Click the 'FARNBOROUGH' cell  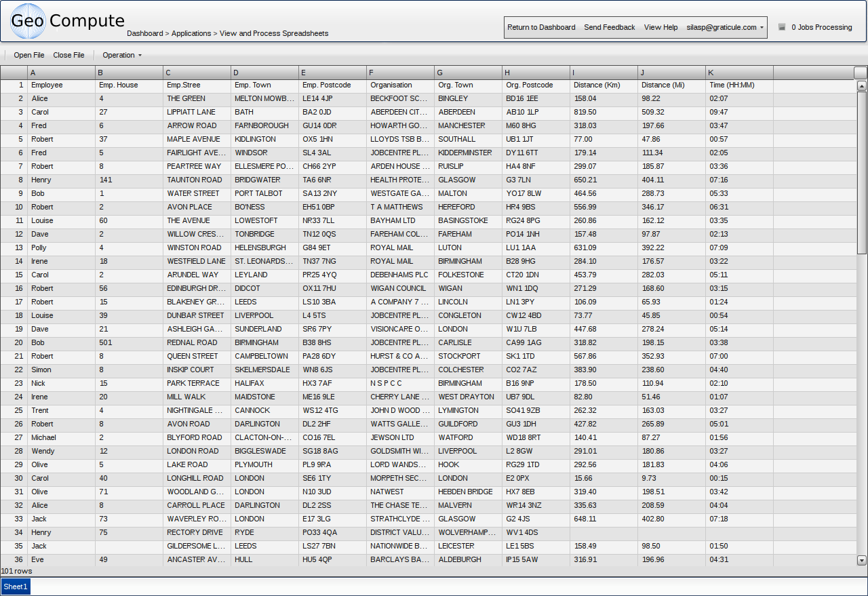point(265,125)
